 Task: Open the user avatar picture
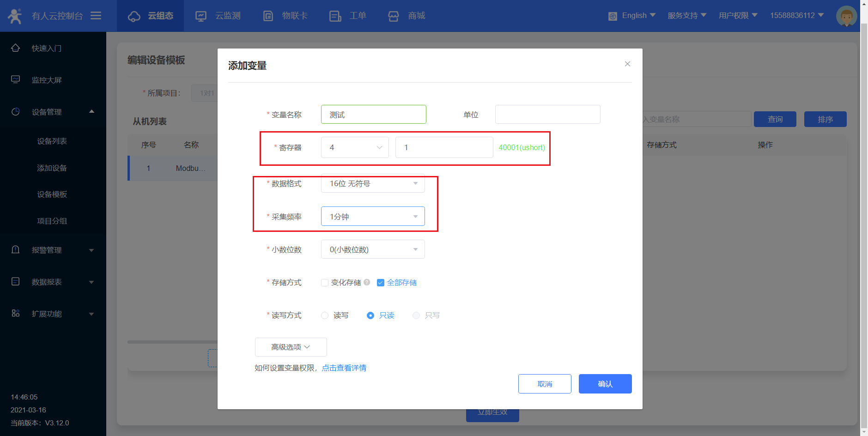tap(846, 16)
